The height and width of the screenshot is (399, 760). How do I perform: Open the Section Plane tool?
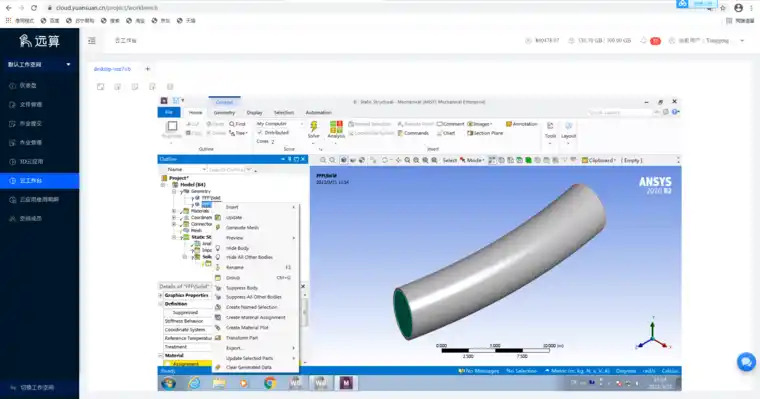point(485,133)
